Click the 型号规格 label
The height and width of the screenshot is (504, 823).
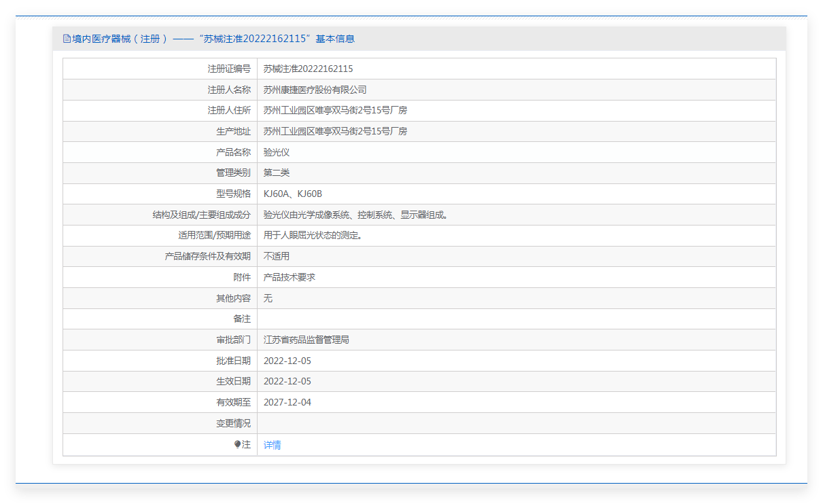[233, 194]
